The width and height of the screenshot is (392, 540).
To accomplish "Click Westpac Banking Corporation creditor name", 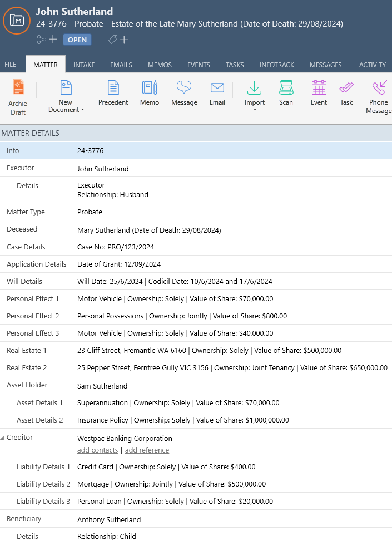I will click(x=125, y=439).
